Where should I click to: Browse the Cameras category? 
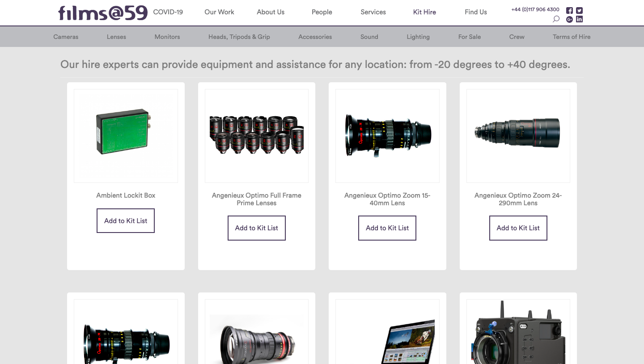coord(66,37)
